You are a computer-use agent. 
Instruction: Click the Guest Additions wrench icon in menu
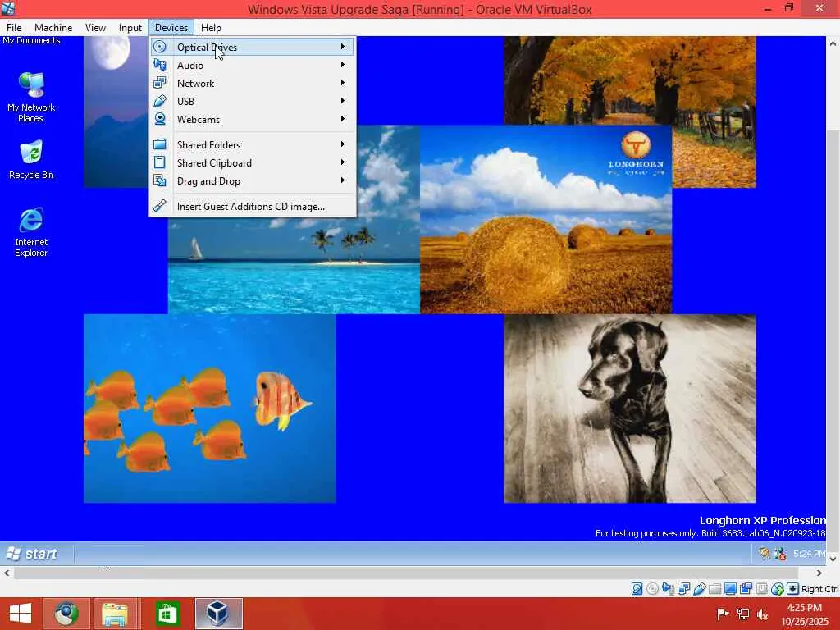(160, 206)
